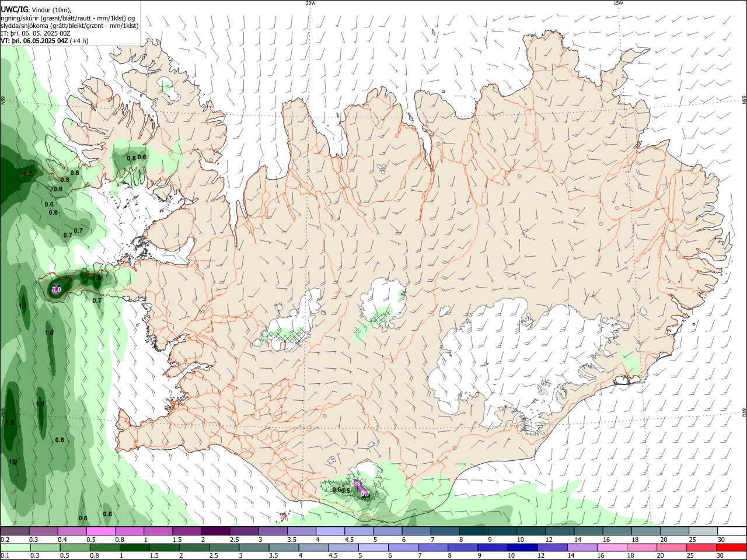Screen dimensions: 747x560
Task: Click the '0.9' precipitation value off the Westfjords
Action: click(58, 189)
